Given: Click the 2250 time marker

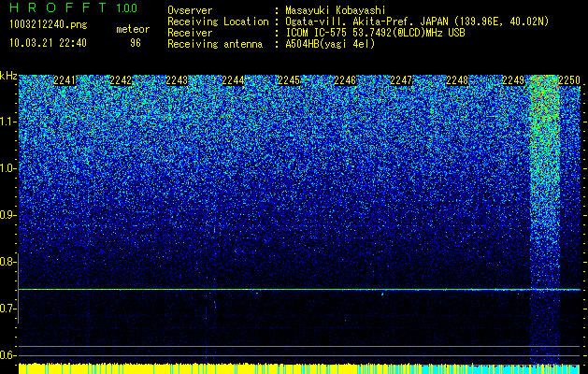Looking at the screenshot, I should click(x=569, y=80).
